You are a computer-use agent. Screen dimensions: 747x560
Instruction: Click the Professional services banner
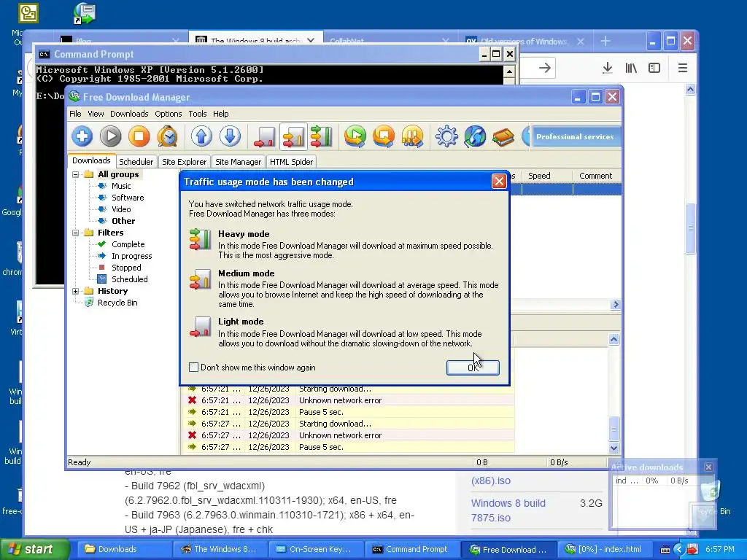coord(575,136)
